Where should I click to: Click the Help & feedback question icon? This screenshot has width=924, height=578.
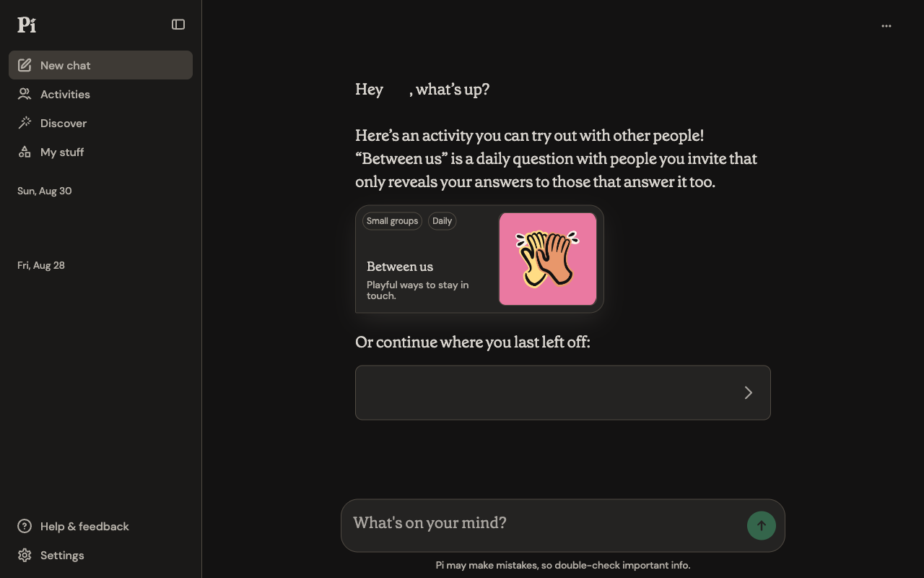point(25,526)
